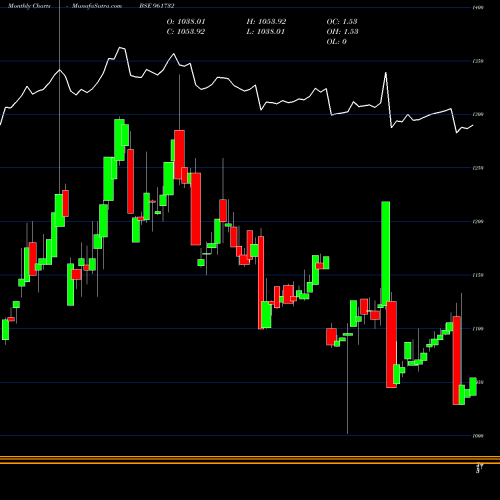Image resolution: width=500 pixels, height=500 pixels.
Task: Click the 1350 price axis label
Action: 478,61
